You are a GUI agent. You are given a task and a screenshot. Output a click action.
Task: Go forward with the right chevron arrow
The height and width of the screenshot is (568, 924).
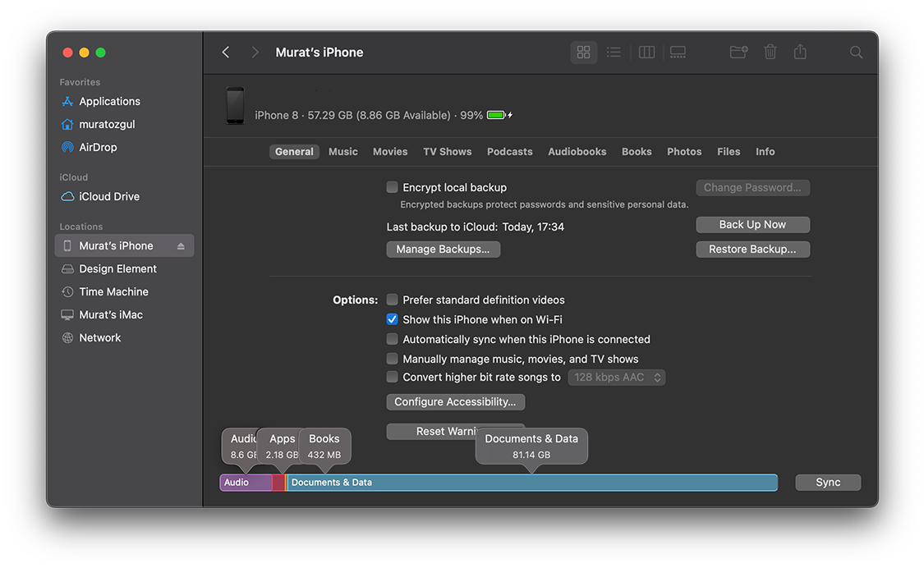255,53
